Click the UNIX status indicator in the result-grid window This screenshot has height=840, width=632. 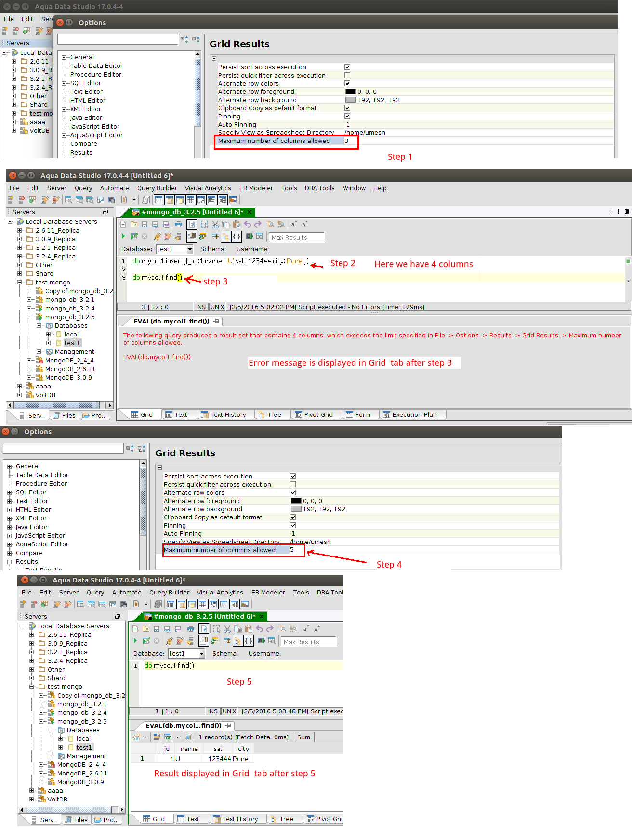229,711
